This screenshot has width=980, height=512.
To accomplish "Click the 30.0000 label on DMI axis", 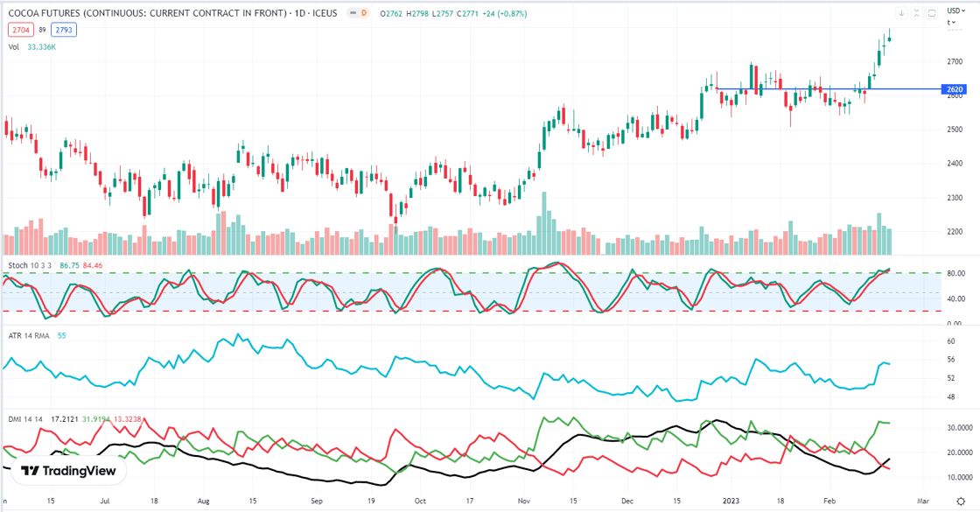I will [x=960, y=428].
